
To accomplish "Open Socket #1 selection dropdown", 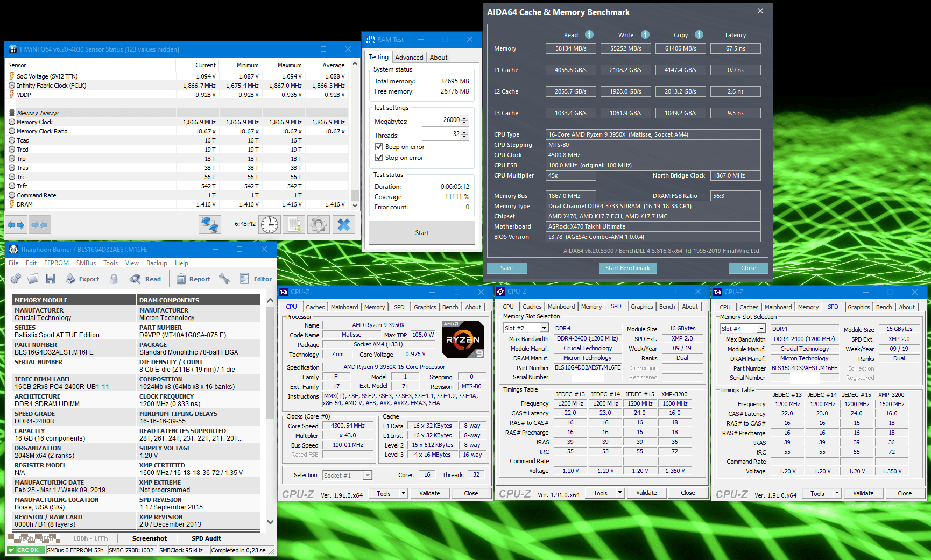I will (x=368, y=476).
